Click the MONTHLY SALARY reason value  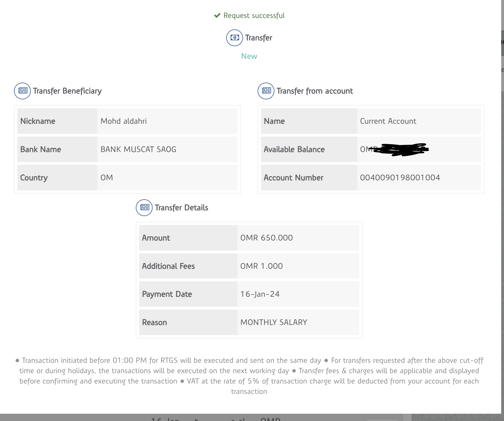pyautogui.click(x=274, y=322)
